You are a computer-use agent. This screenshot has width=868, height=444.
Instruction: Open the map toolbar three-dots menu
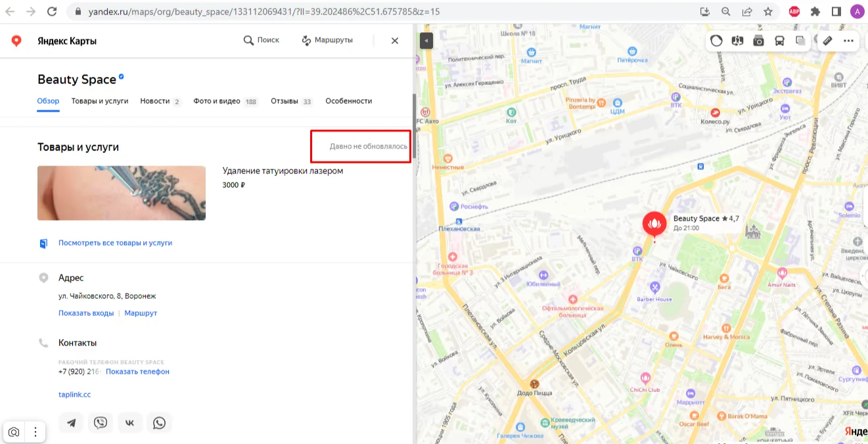848,41
